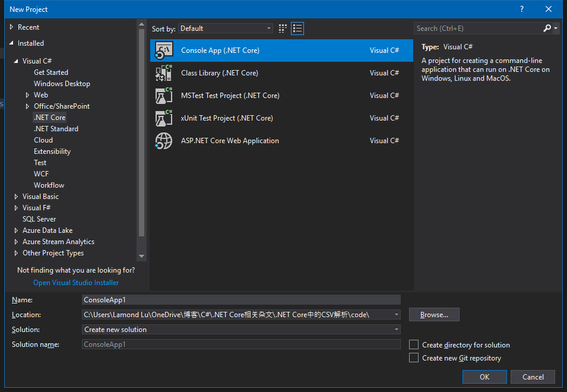This screenshot has height=392, width=567.
Task: Select Windows Desktop category
Action: [62, 84]
